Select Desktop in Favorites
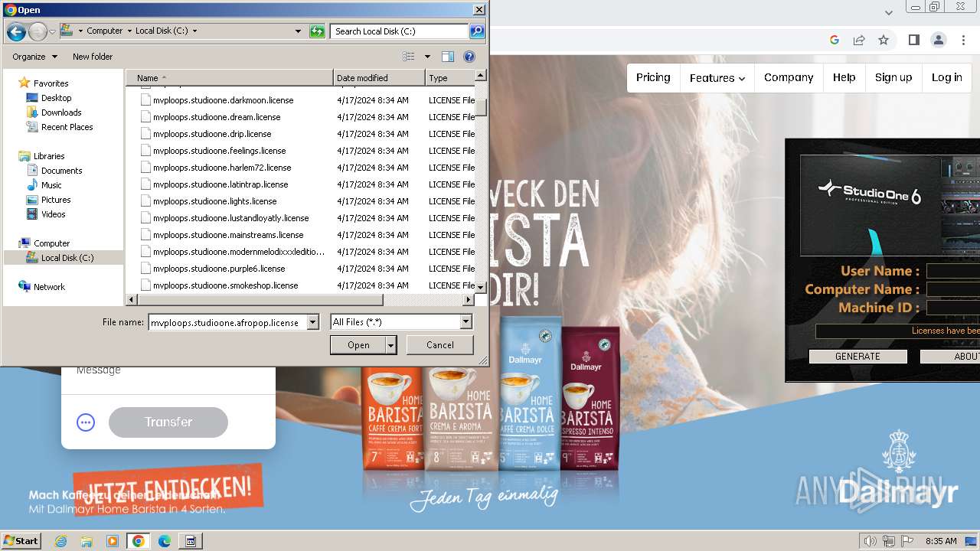980x551 pixels. pyautogui.click(x=56, y=98)
